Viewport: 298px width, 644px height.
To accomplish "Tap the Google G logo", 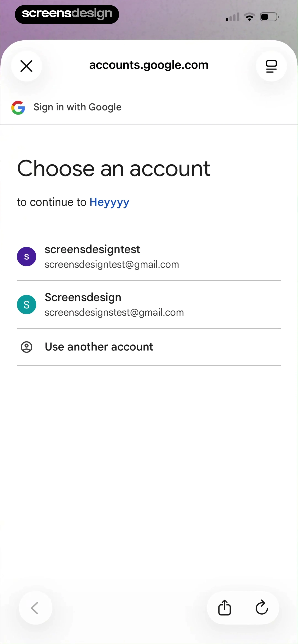I will (18, 108).
